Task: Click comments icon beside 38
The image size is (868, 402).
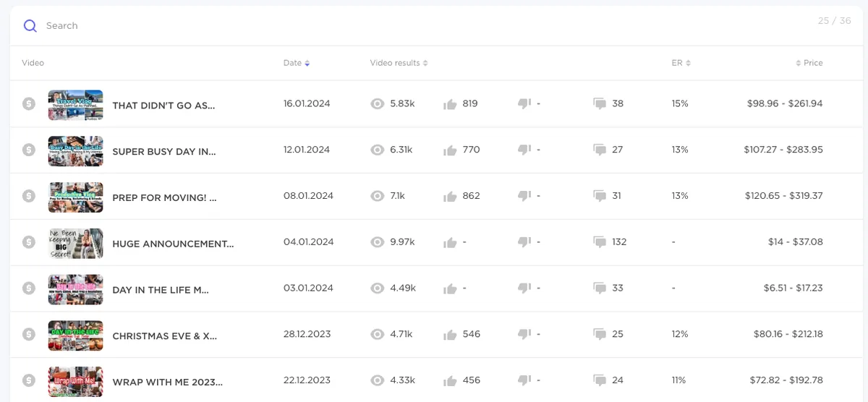Action: point(599,104)
